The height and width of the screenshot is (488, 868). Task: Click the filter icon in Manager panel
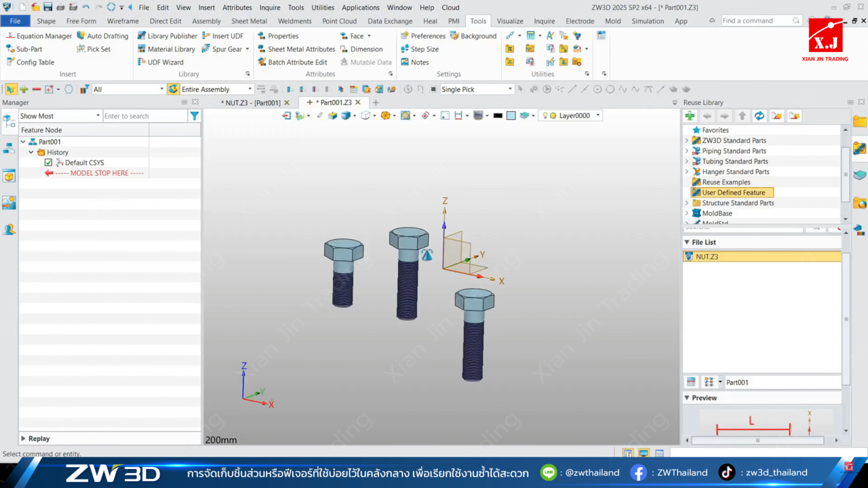(x=195, y=116)
